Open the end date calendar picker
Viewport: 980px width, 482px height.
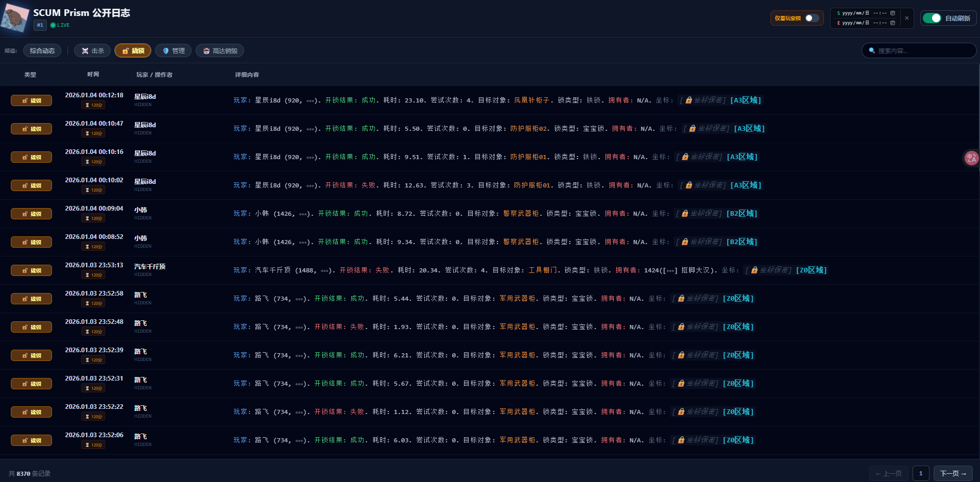(893, 23)
